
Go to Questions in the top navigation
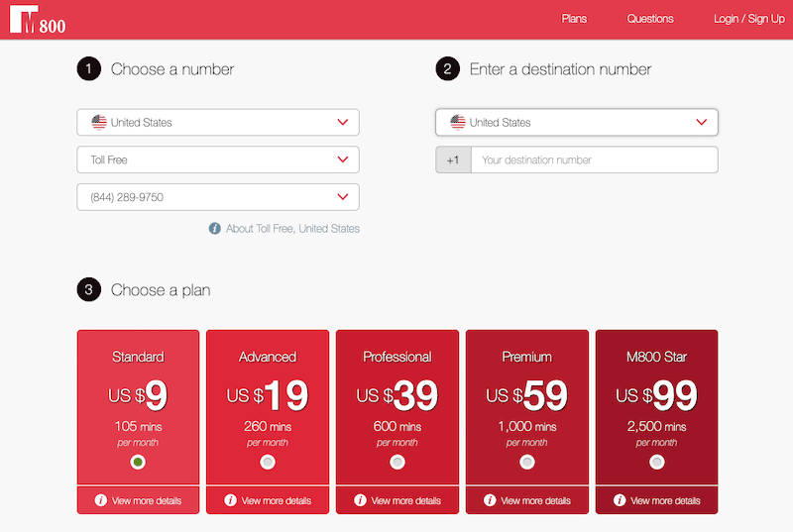(649, 19)
